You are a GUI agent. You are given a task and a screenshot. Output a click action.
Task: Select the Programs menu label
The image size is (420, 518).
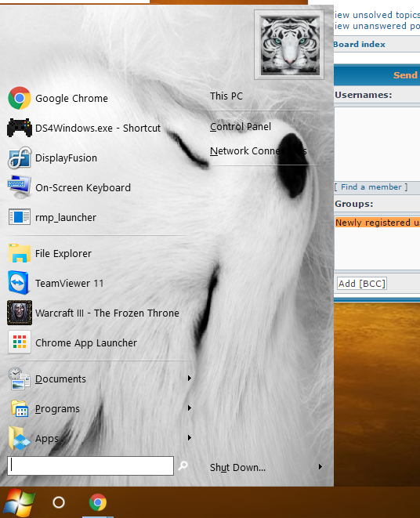(57, 408)
